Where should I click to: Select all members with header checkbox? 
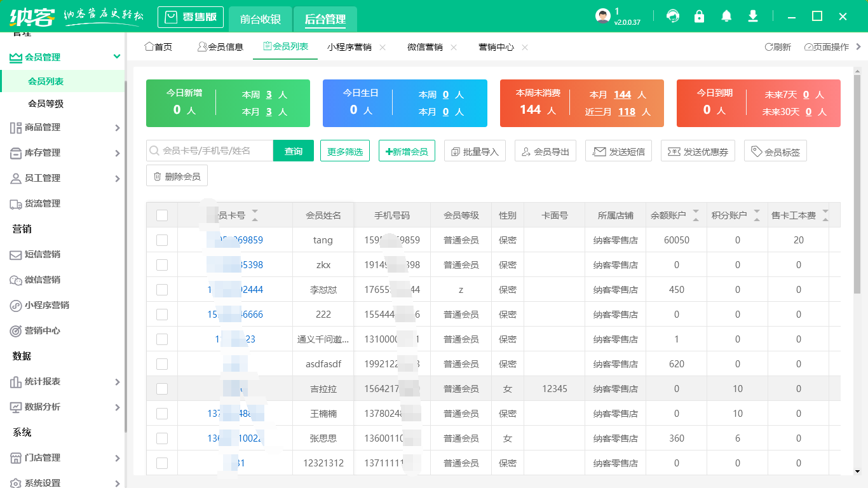coord(161,215)
